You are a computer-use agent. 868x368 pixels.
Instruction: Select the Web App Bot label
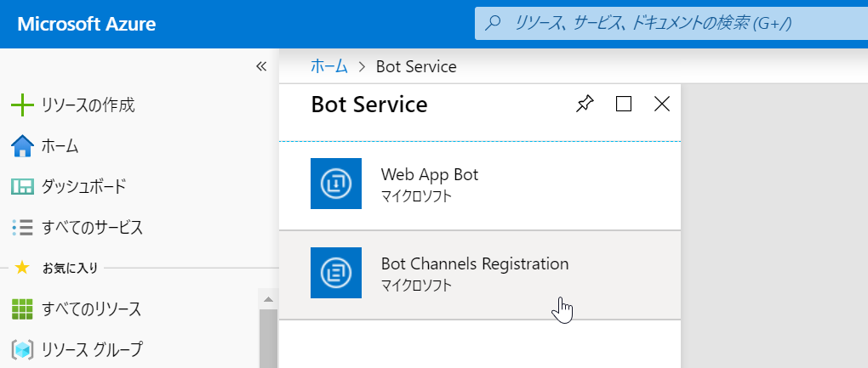click(430, 175)
